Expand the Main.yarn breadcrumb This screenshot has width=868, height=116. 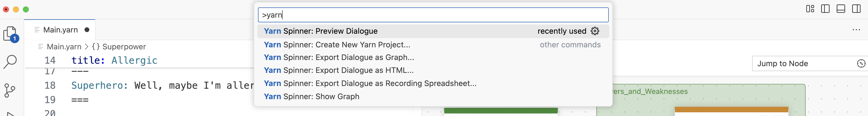pyautogui.click(x=64, y=47)
